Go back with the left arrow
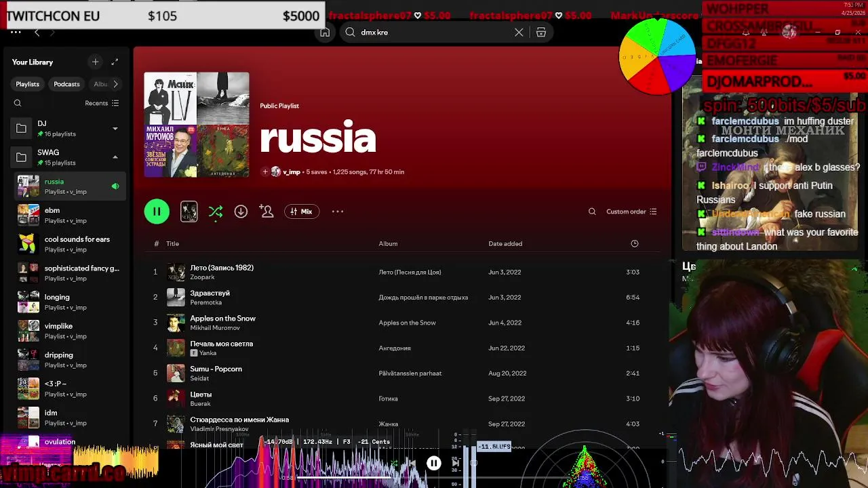 click(37, 32)
